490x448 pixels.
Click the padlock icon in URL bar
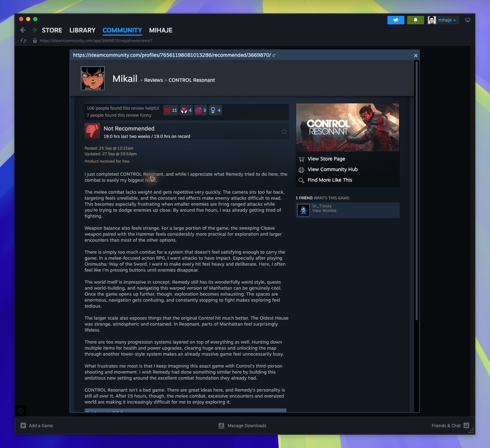point(35,41)
